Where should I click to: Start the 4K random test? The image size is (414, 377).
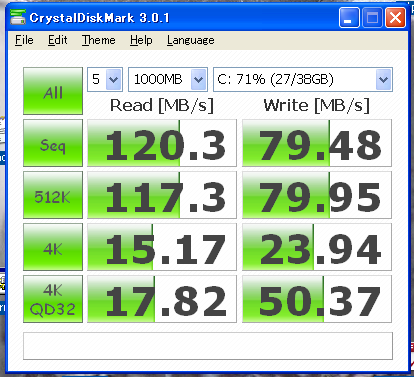tap(53, 247)
